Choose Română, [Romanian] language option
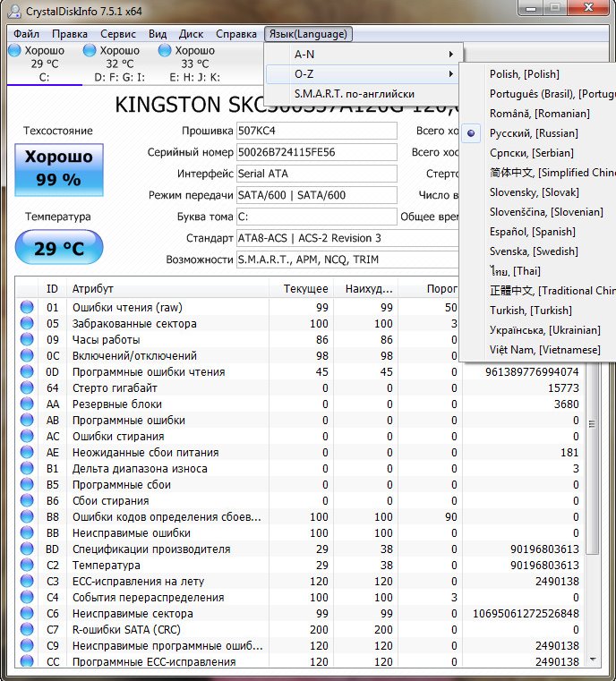Screen dimensions: 616x681 pos(539,114)
